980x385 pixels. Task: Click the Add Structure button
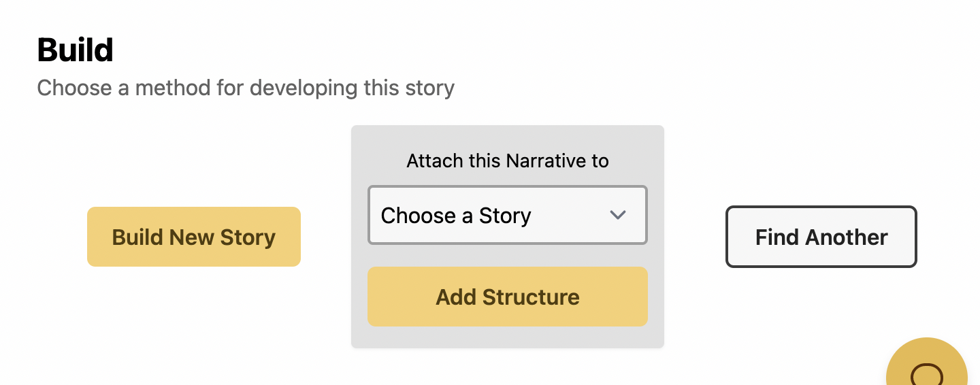(508, 297)
